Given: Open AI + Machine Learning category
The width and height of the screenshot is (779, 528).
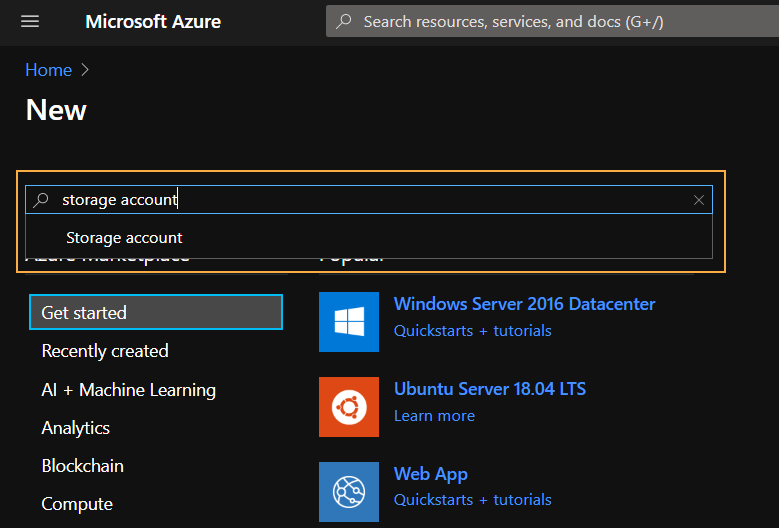Looking at the screenshot, I should pyautogui.click(x=129, y=390).
